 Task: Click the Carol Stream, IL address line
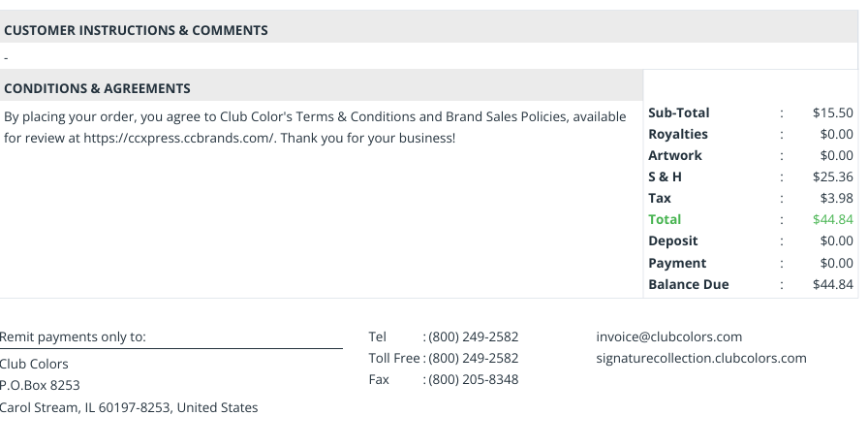[x=129, y=407]
